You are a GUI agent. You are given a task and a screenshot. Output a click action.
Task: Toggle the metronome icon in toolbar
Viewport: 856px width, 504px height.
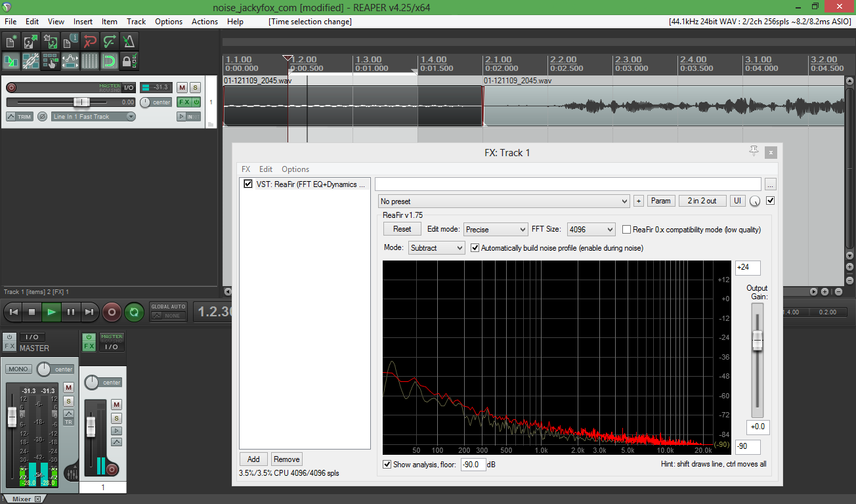[129, 42]
